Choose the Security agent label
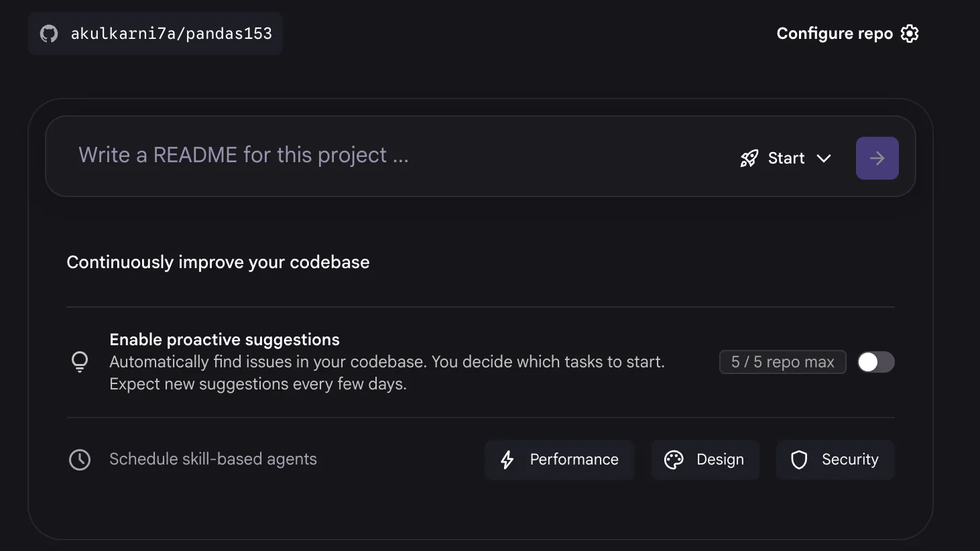The width and height of the screenshot is (980, 551). 850,460
